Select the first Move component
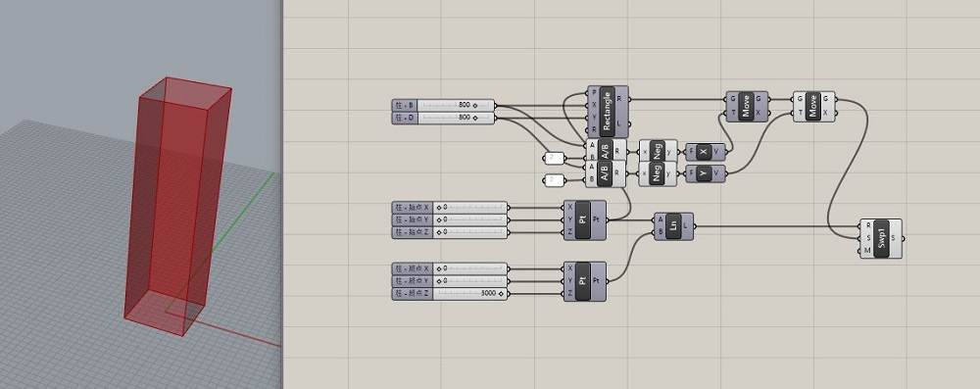980x389 pixels. [x=745, y=106]
